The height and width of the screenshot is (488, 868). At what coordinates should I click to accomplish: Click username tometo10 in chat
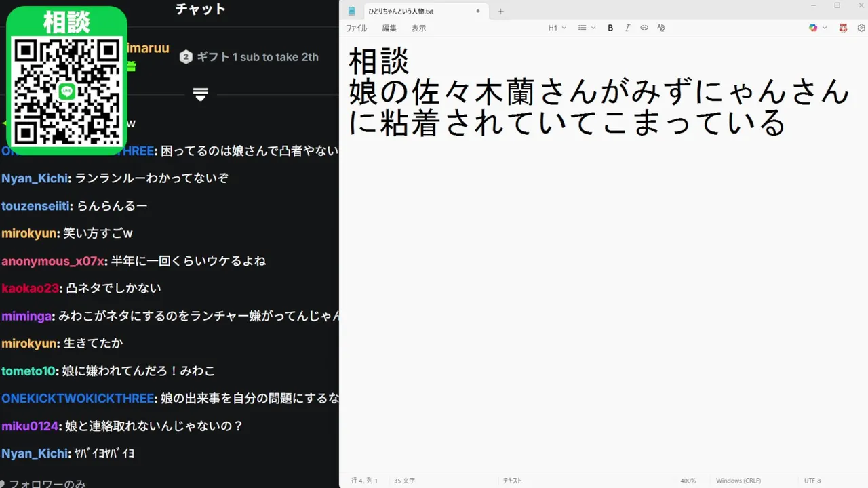click(x=28, y=371)
